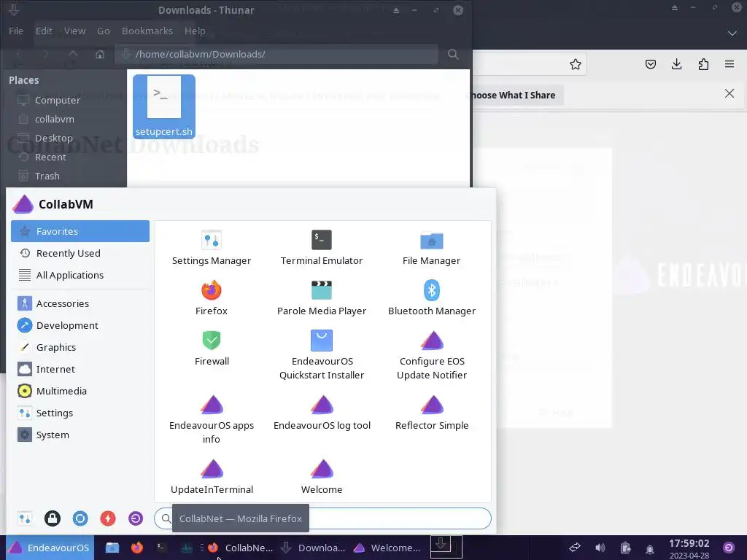
Task: Launch the Firewall application
Action: [x=212, y=348]
